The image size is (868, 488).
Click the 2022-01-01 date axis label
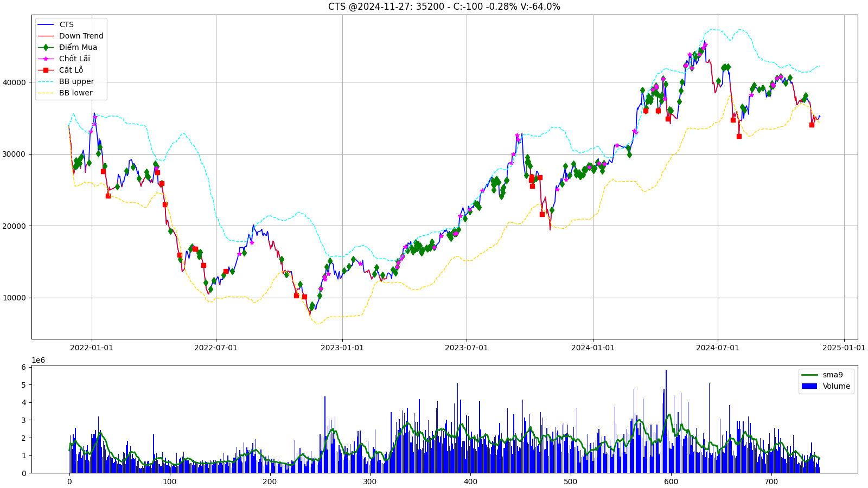click(x=92, y=348)
